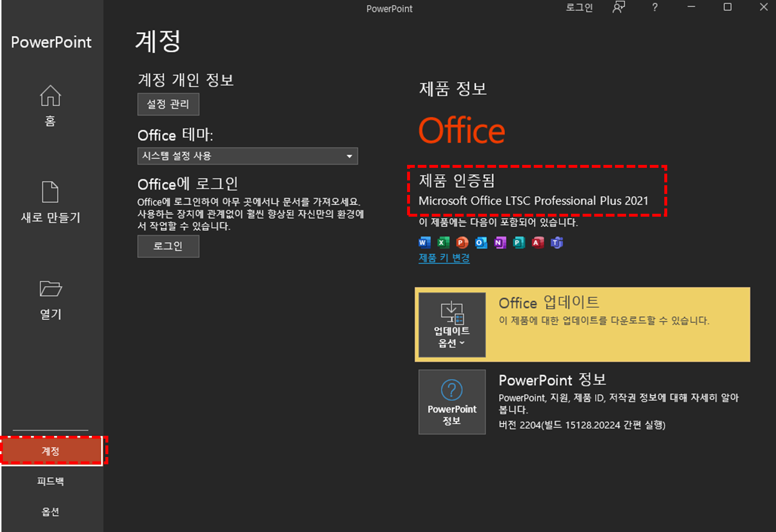The height and width of the screenshot is (532, 776).
Task: Click the Word app icon
Action: (425, 242)
